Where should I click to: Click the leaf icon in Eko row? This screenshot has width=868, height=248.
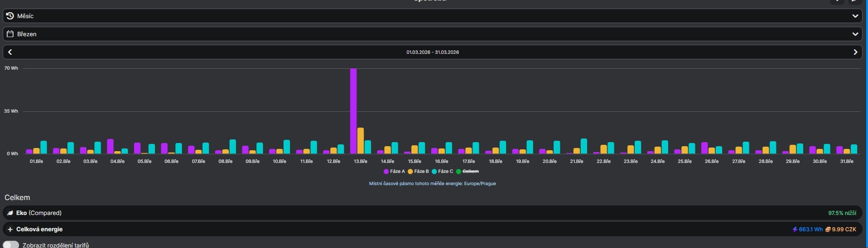pyautogui.click(x=10, y=213)
